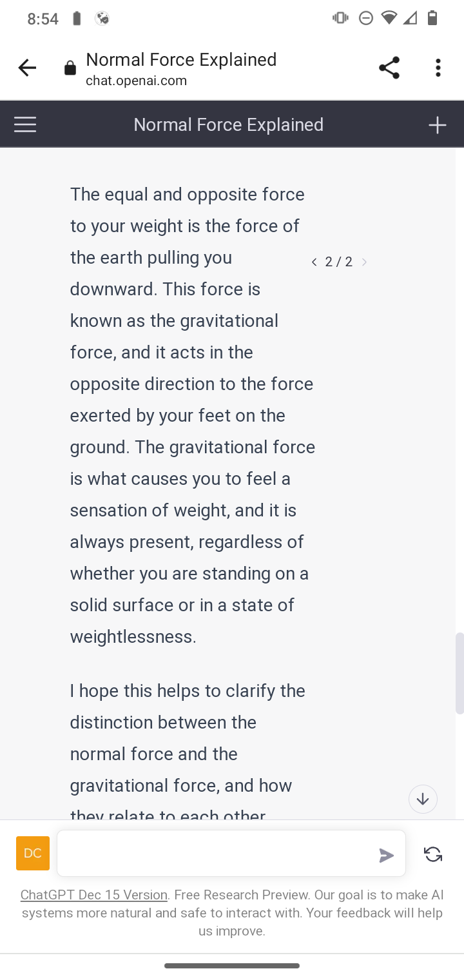464x980 pixels.
Task: Open the share menu icon
Action: pyautogui.click(x=389, y=68)
